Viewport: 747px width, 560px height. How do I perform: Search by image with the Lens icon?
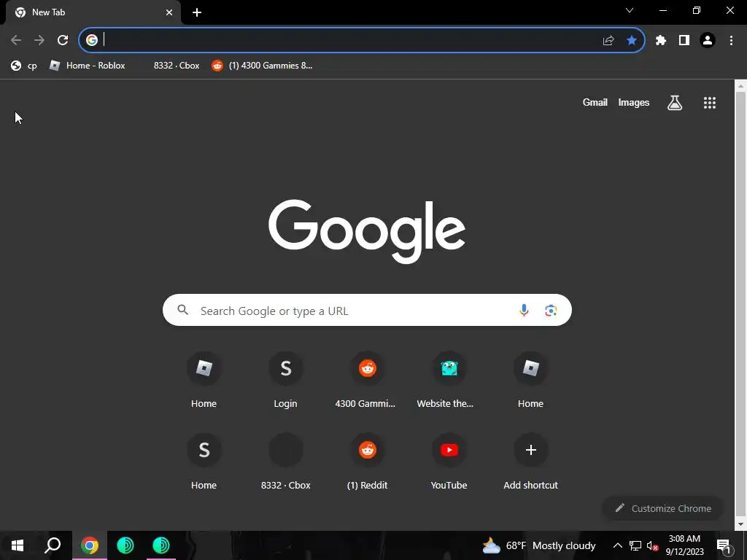(551, 311)
